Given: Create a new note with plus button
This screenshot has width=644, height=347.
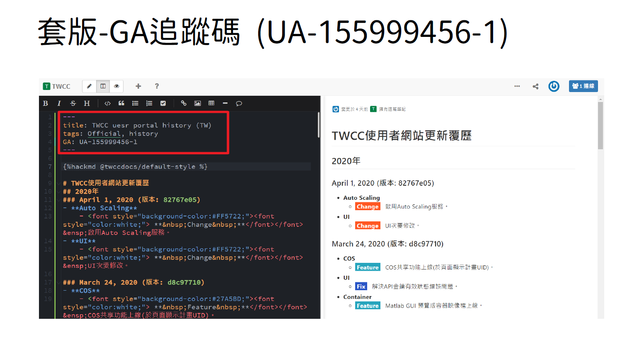Looking at the screenshot, I should 138,86.
